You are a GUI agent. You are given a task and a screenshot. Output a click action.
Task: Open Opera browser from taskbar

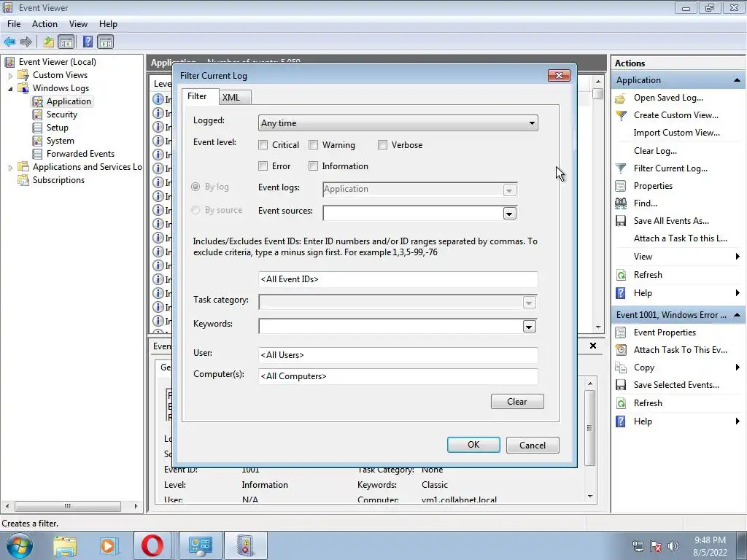152,545
